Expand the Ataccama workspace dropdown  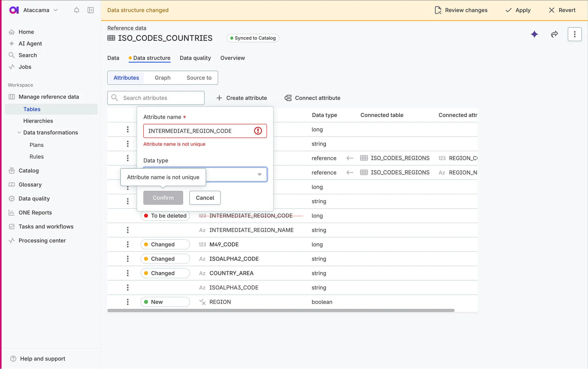(x=56, y=10)
